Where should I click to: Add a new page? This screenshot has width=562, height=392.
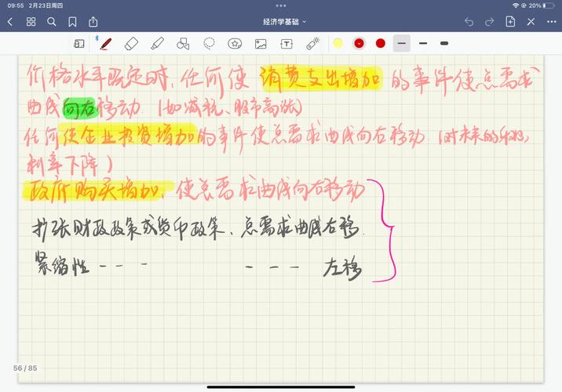point(510,21)
